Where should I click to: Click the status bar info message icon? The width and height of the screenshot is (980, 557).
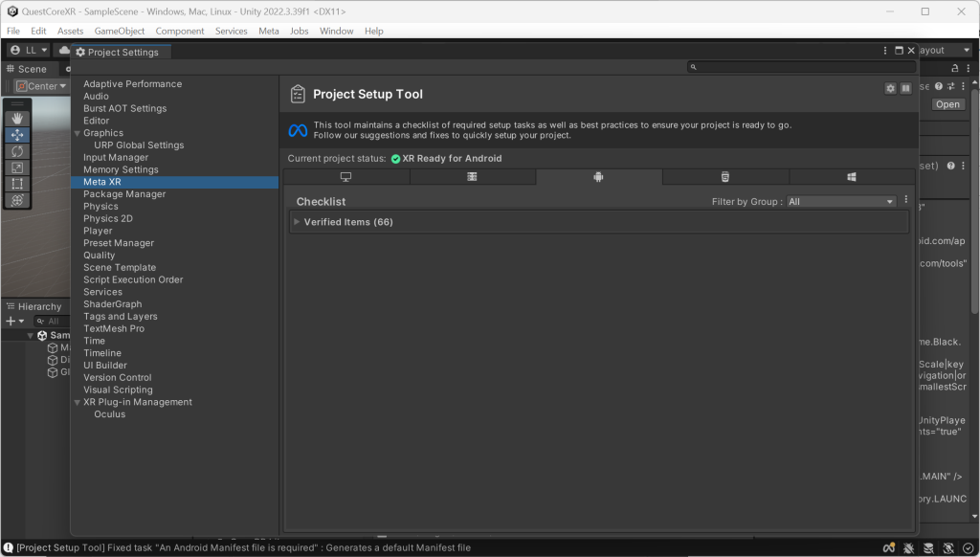click(8, 547)
